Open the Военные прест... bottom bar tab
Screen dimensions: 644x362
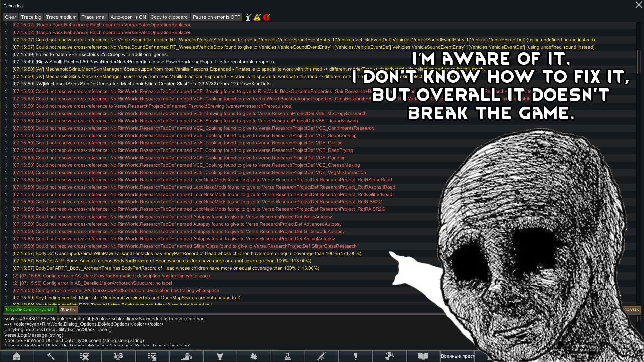(458, 356)
